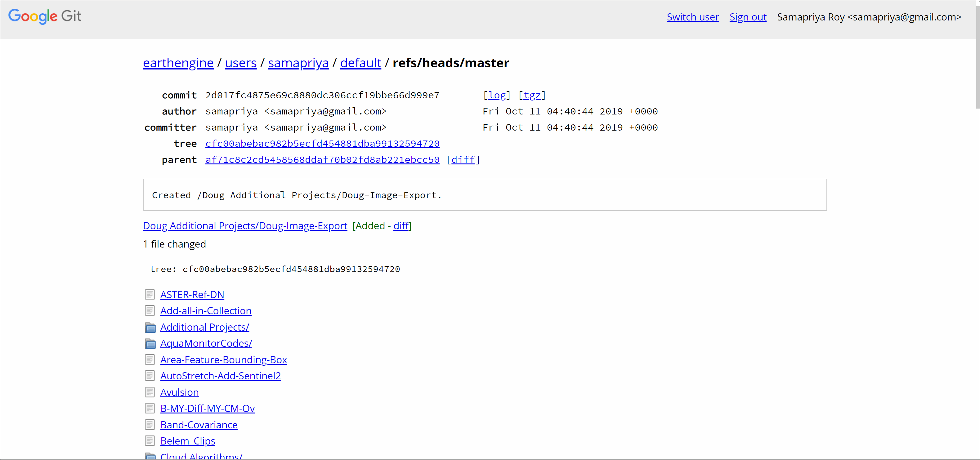The image size is (980, 460).
Task: Browse the AquaMonitorCodes/ folder
Action: [206, 344]
